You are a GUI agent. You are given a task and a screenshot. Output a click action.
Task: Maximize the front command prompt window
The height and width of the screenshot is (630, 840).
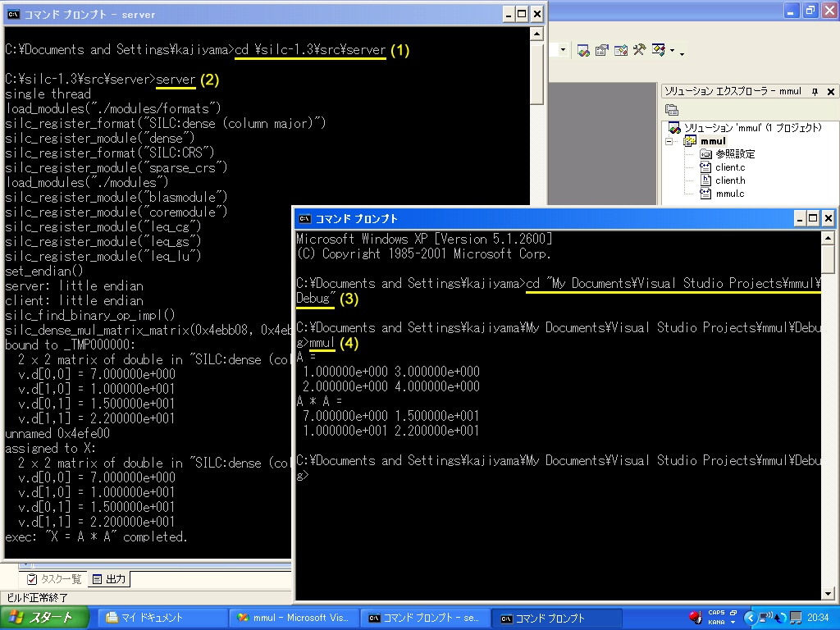click(813, 218)
